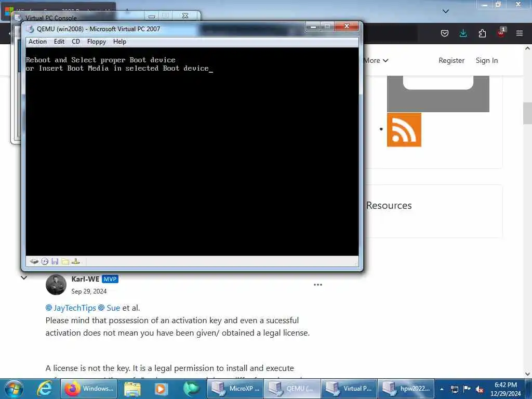Click the green globe app taskbar icon
Screen dimensions: 532x399
[191, 389]
